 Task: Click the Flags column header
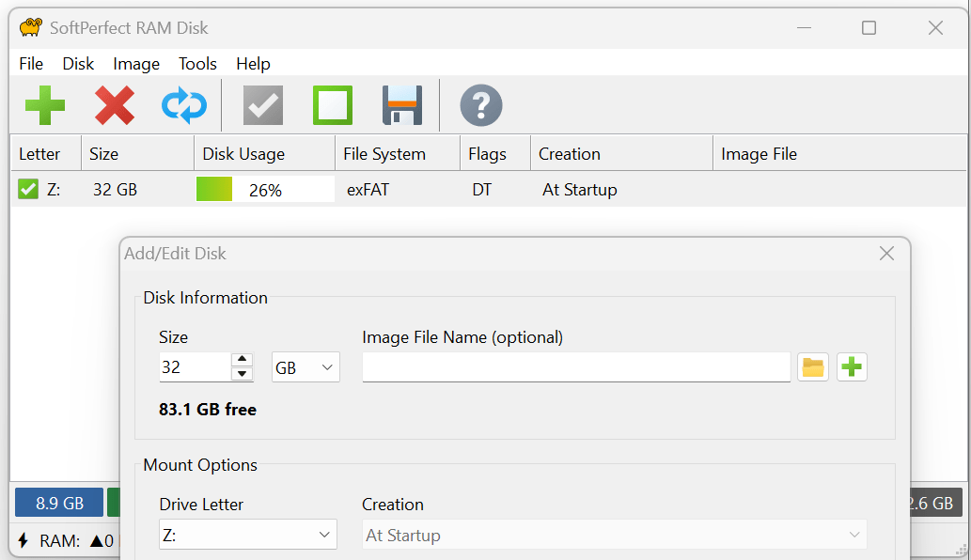[x=495, y=153]
